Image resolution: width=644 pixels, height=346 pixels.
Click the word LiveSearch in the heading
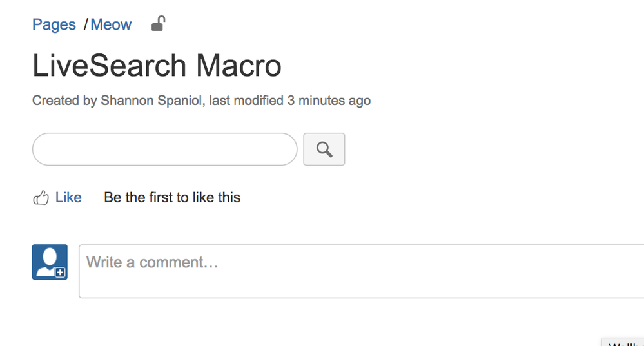(x=110, y=66)
